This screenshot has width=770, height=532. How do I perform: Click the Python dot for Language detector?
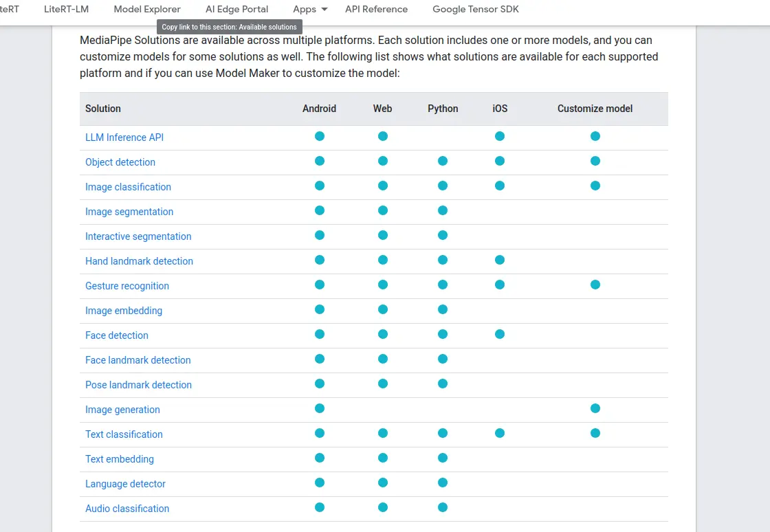pyautogui.click(x=443, y=483)
